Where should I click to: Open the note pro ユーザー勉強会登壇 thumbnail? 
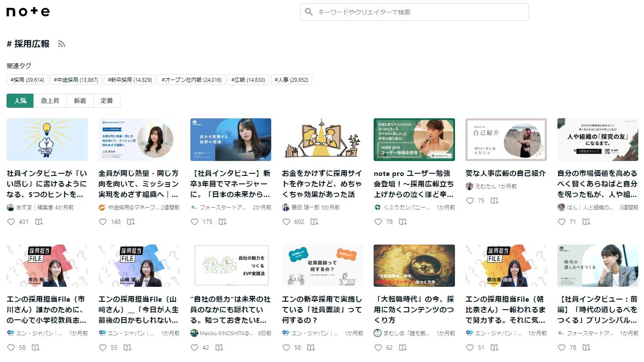pos(414,139)
